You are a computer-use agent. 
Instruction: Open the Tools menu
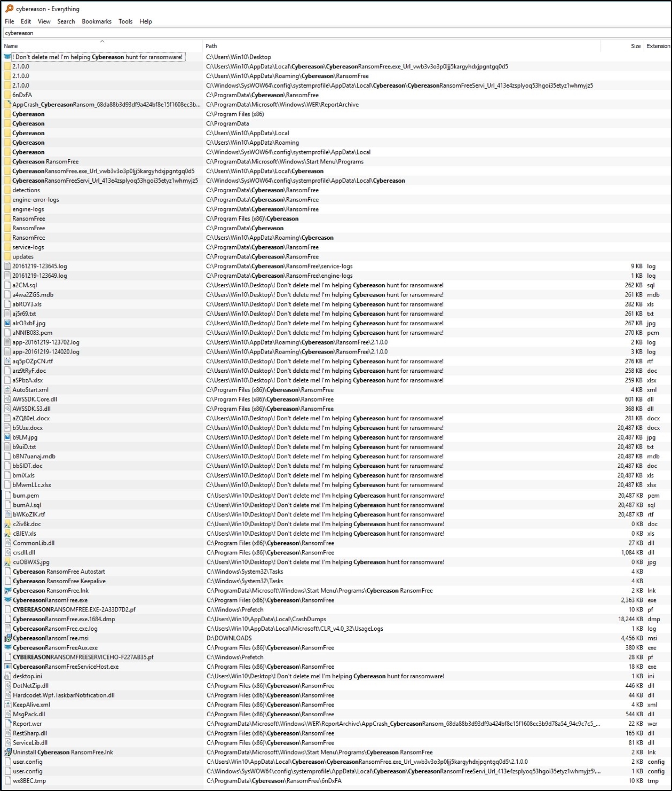(125, 21)
